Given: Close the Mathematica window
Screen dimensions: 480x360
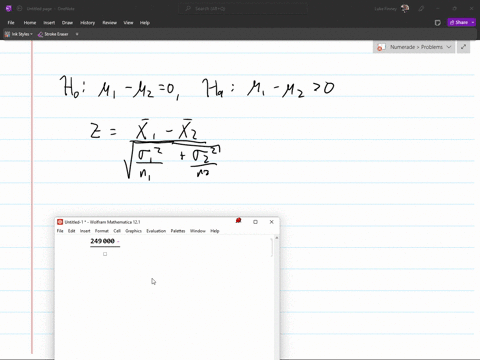Looking at the screenshot, I should point(271,222).
